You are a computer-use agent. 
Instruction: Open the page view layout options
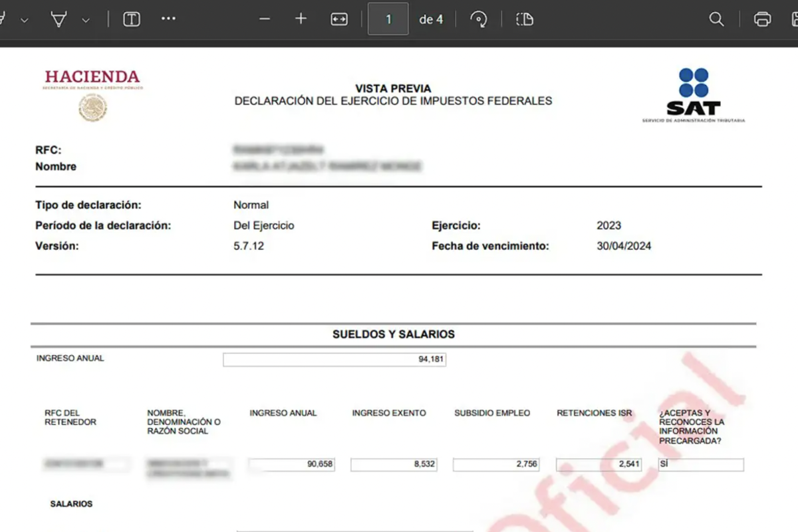[x=525, y=19]
